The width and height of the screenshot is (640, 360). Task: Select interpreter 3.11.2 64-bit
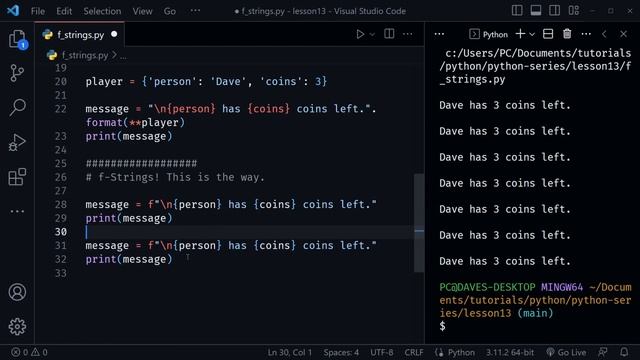coord(510,352)
